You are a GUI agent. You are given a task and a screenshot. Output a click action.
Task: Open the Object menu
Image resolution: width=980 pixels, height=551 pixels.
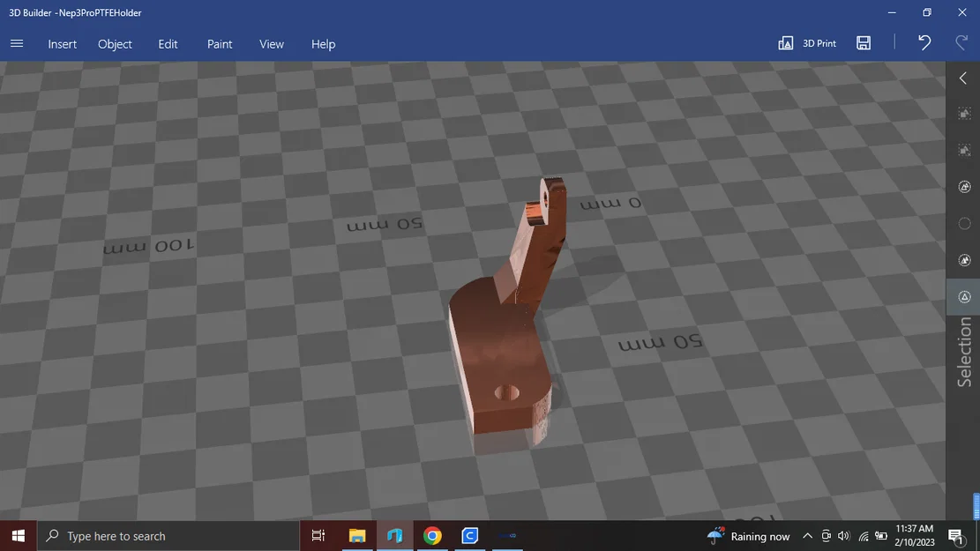click(115, 44)
